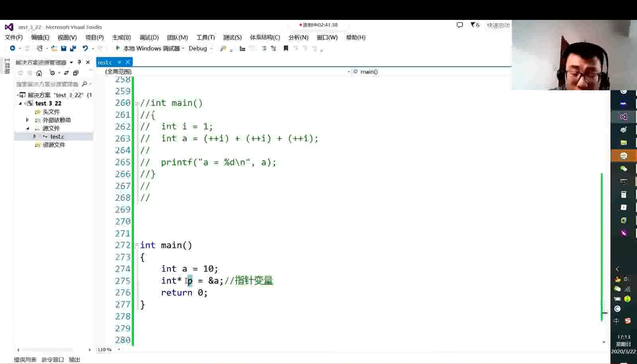Click the Collapse All icon in Solution Explorer

(76, 73)
